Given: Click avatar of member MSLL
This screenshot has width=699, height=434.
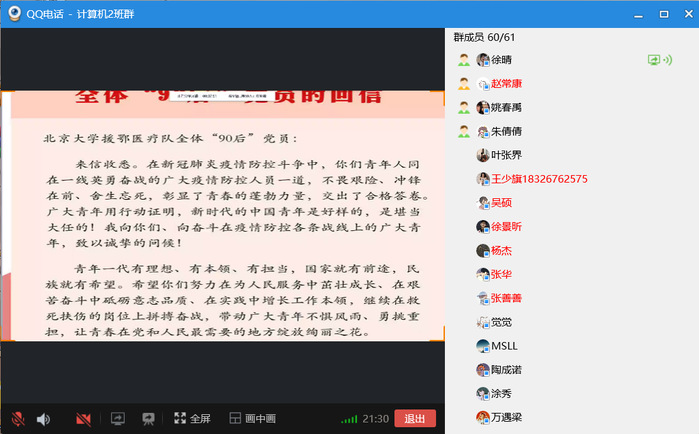Looking at the screenshot, I should (x=483, y=346).
